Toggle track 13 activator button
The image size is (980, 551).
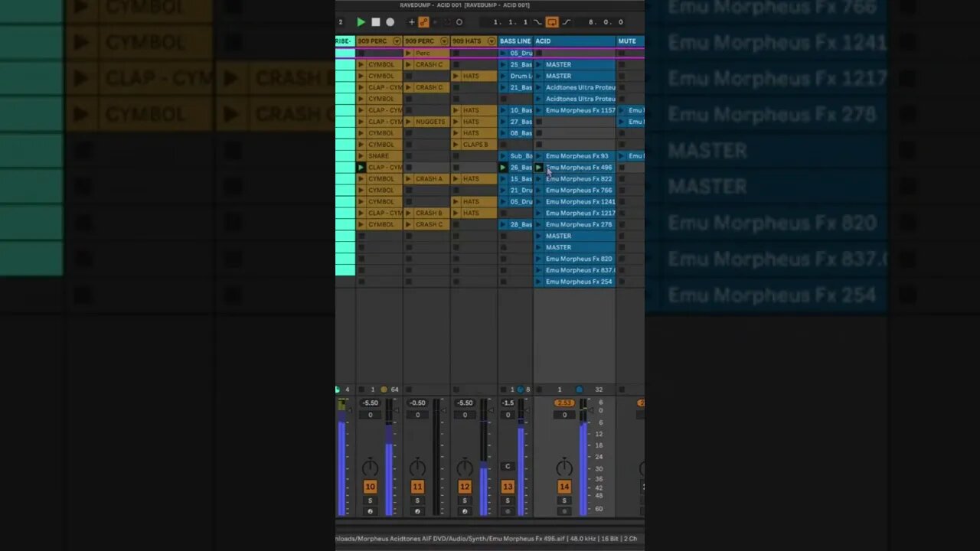click(508, 487)
